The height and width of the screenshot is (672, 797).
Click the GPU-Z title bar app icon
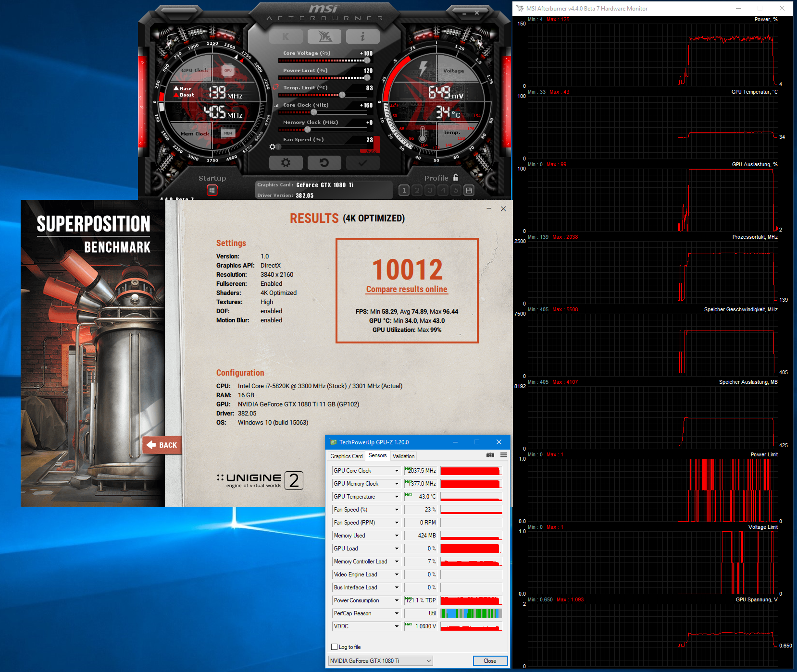coord(333,442)
